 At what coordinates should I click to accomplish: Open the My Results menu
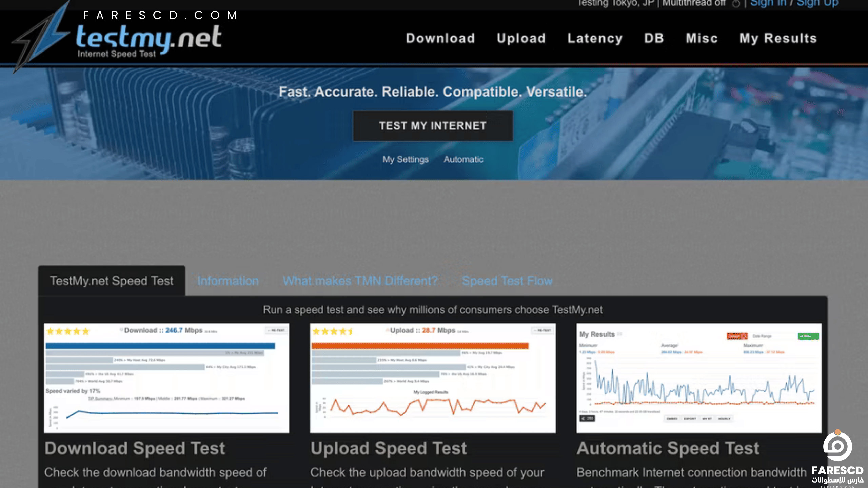click(778, 38)
